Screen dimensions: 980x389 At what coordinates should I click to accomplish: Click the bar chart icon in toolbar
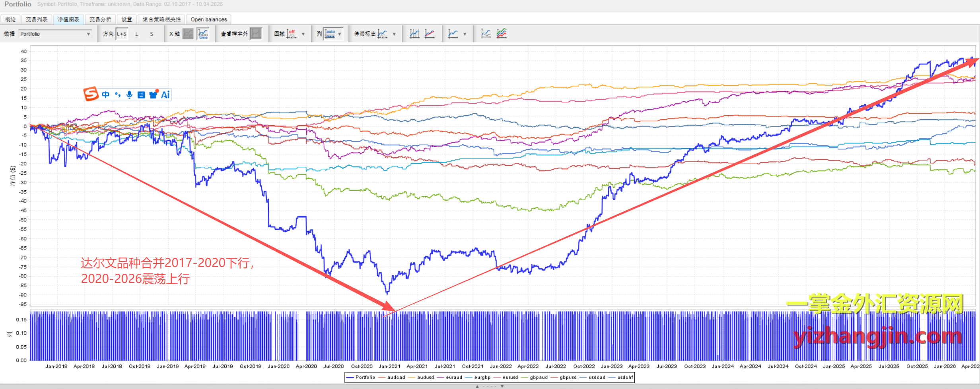click(414, 34)
